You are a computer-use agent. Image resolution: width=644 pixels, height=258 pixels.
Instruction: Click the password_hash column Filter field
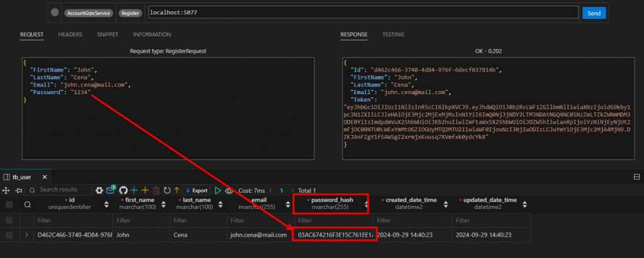(x=334, y=220)
